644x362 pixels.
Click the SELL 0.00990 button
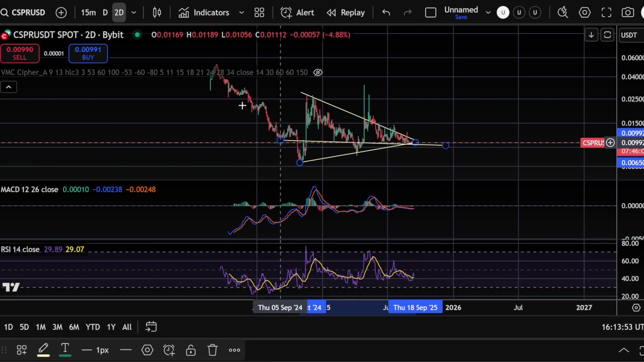pos(20,53)
